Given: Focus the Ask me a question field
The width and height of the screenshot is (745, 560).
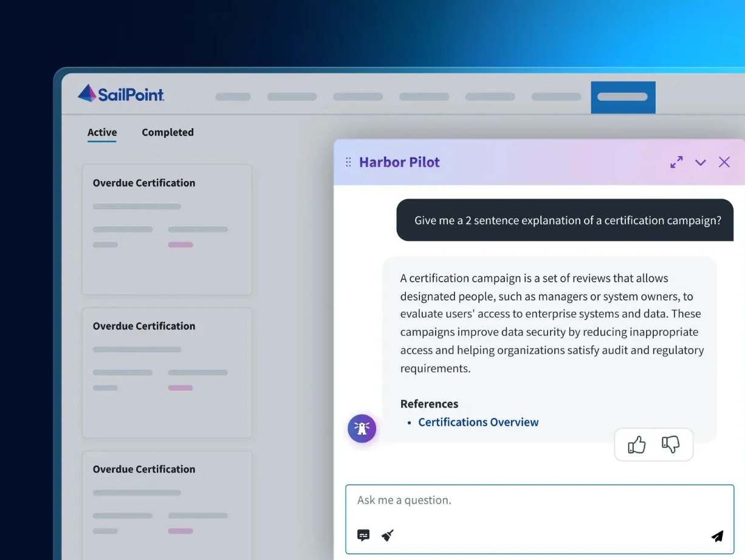Looking at the screenshot, I should [540, 519].
